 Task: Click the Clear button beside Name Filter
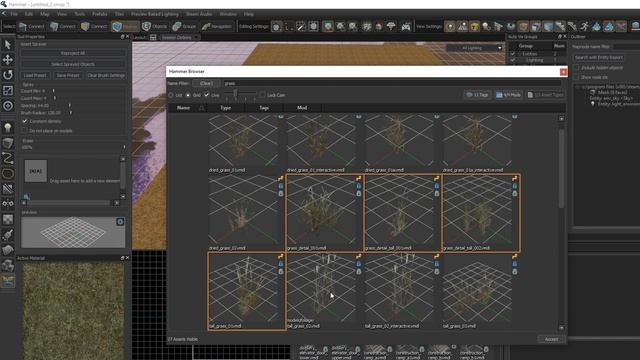(x=206, y=83)
